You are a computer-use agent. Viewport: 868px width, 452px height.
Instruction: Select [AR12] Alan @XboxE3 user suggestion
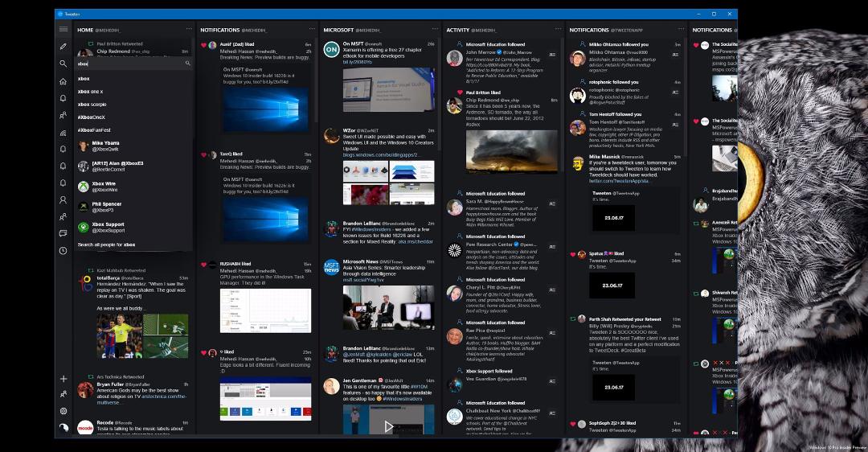click(133, 166)
